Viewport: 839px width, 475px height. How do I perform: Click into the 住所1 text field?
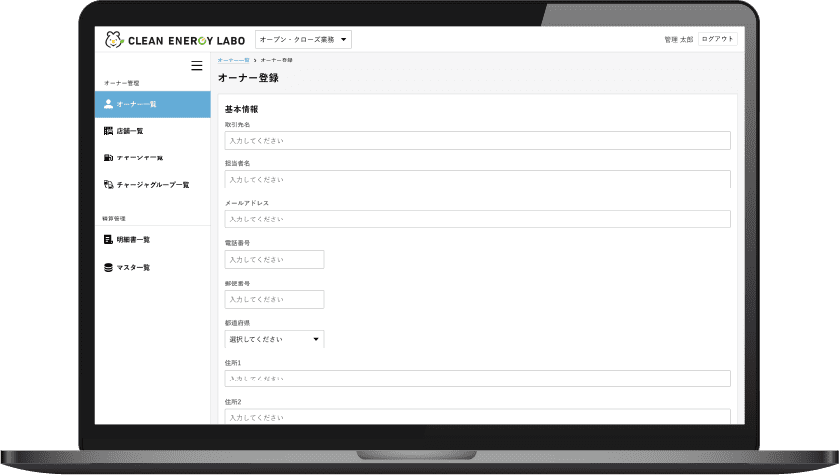477,379
